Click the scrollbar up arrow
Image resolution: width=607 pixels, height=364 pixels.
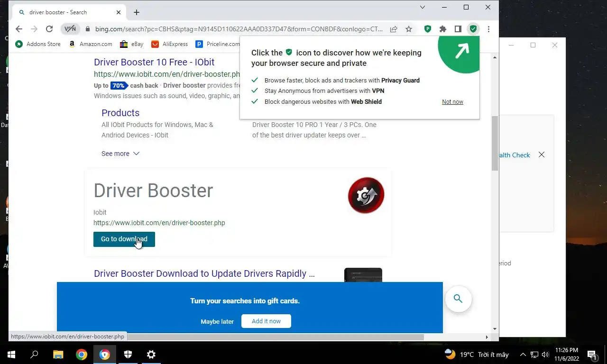[495, 57]
